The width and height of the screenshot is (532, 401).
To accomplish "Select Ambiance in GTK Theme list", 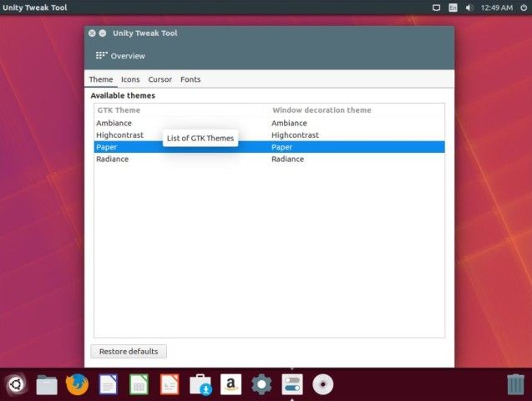I will click(114, 123).
